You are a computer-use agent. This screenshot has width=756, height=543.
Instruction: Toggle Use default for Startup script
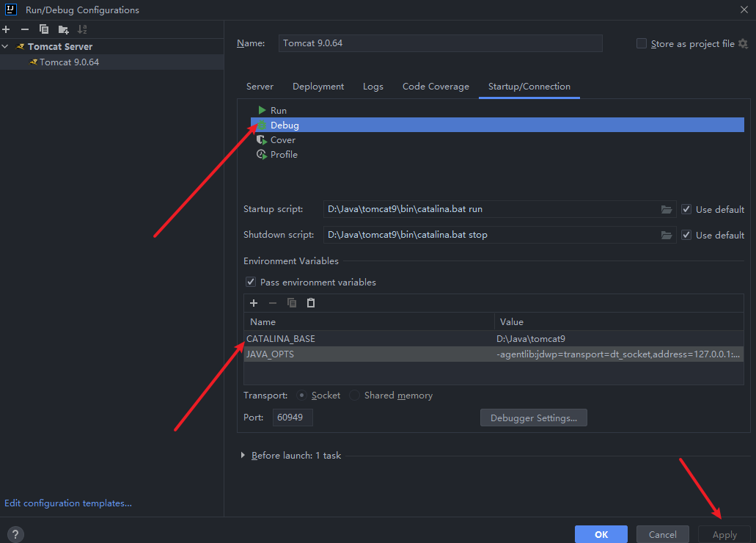[686, 209]
